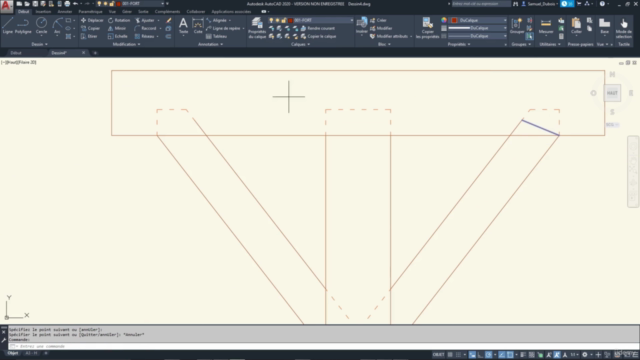The image size is (640, 360).
Task: Switch to the Dessin4 drawing tab
Action: pos(59,53)
